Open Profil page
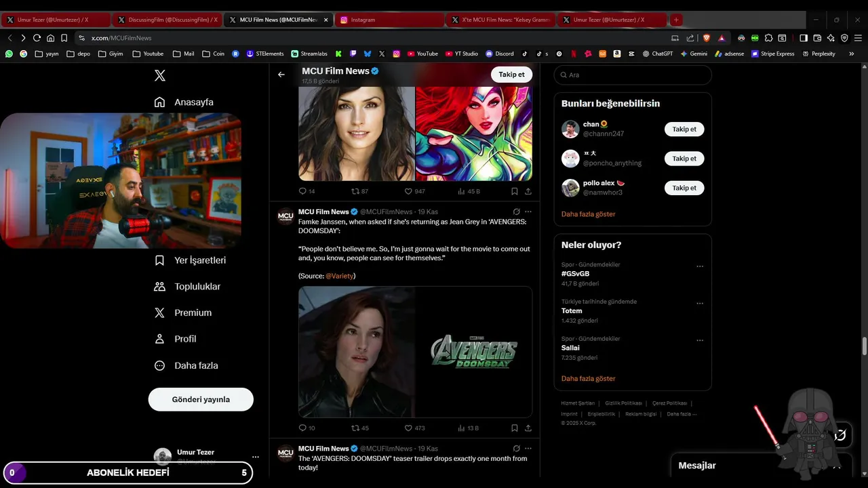This screenshot has height=488, width=868. 176,339
